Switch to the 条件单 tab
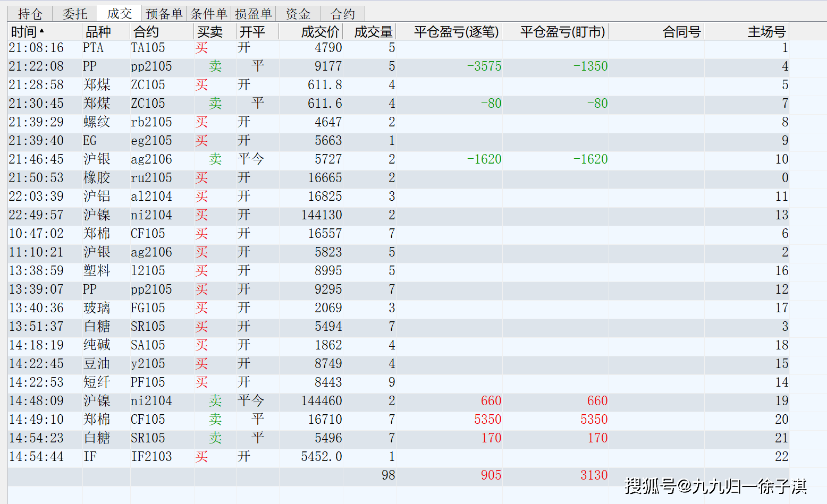Image resolution: width=827 pixels, height=504 pixels. click(209, 14)
